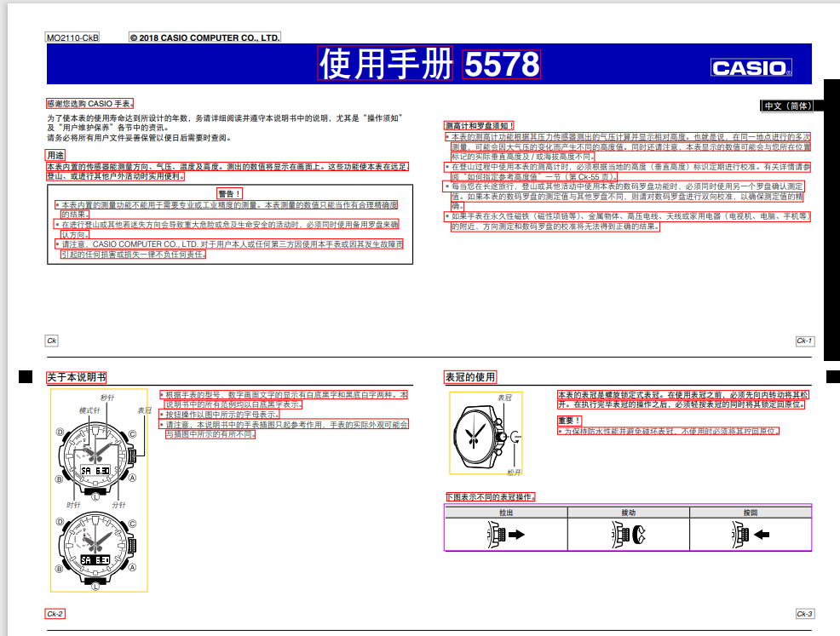This screenshot has height=636, width=840.
Task: Click the CASIO logo in the blue banner
Action: (x=751, y=67)
